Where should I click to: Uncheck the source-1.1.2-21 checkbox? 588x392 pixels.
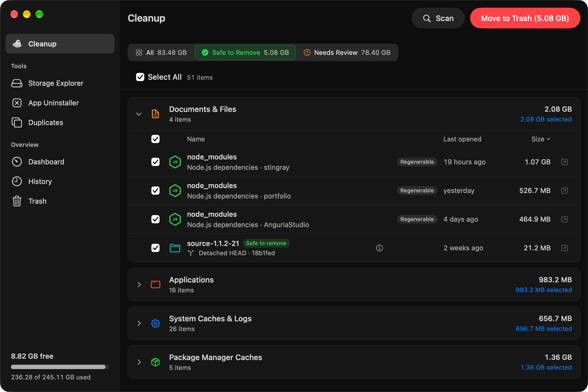coord(155,248)
